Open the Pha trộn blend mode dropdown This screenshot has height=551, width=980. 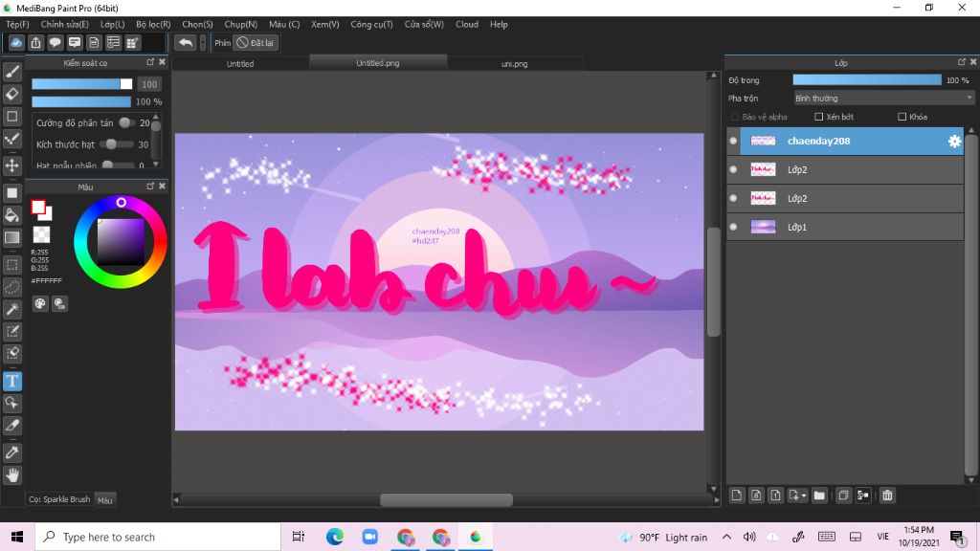(883, 99)
